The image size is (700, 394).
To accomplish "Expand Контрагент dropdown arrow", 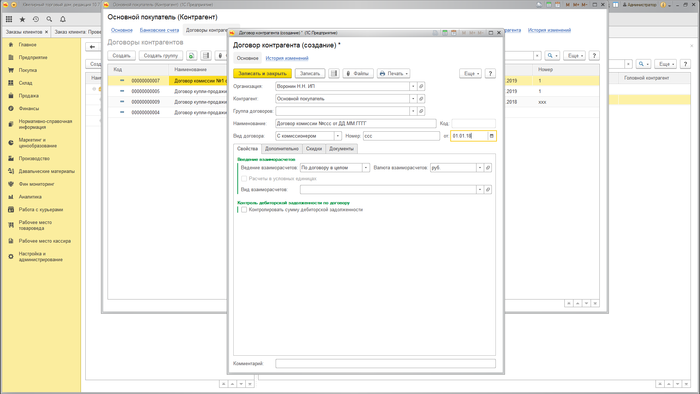I will [x=413, y=99].
